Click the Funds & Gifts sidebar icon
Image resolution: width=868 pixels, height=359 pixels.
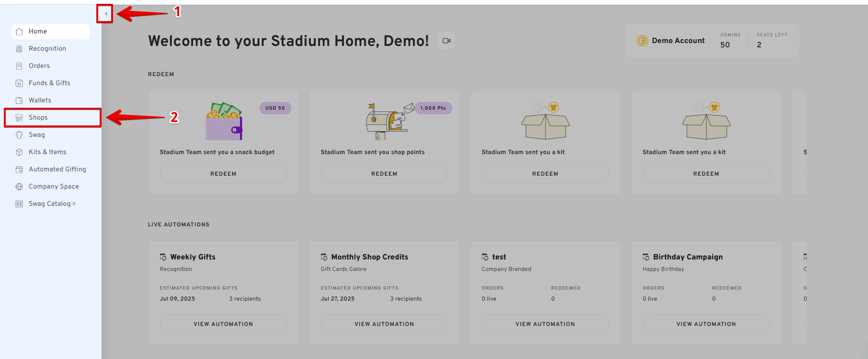(19, 83)
